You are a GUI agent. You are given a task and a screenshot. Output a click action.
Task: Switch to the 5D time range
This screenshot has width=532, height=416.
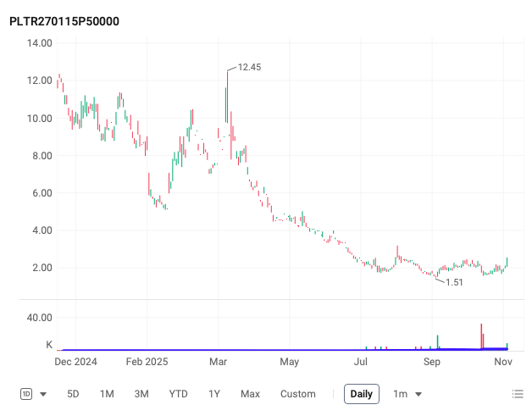point(74,394)
